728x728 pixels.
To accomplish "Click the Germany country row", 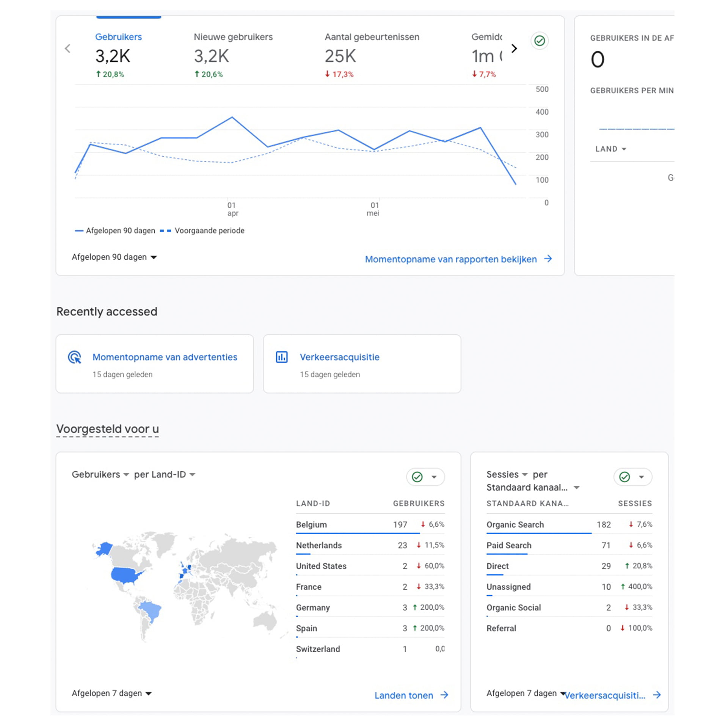I will pyautogui.click(x=370, y=607).
